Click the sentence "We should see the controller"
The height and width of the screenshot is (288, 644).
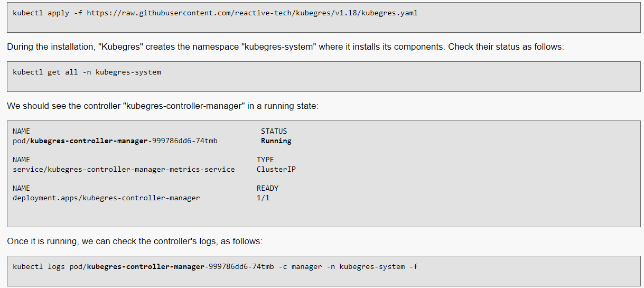(x=162, y=106)
